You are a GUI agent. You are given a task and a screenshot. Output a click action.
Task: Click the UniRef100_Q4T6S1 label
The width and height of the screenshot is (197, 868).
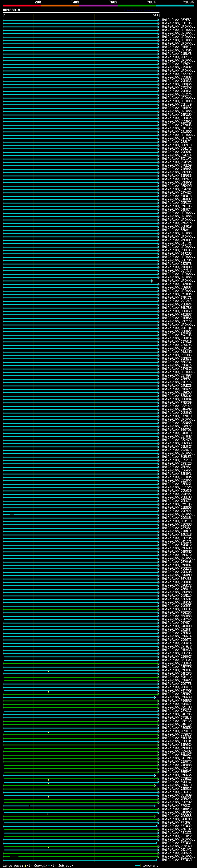177,139
